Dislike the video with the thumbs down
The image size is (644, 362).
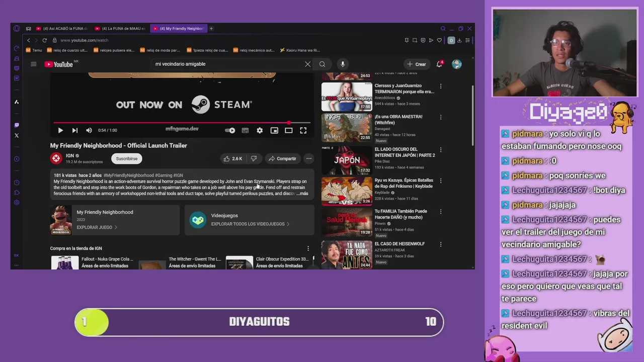254,158
